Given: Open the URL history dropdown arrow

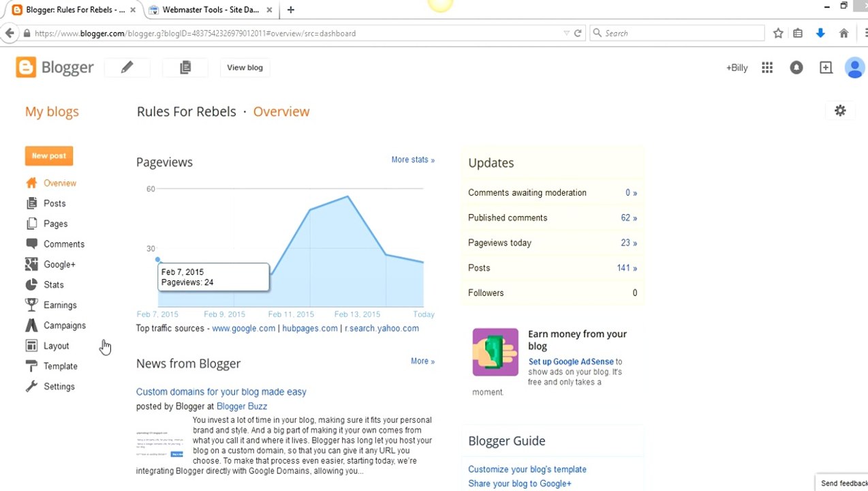Looking at the screenshot, I should (566, 33).
